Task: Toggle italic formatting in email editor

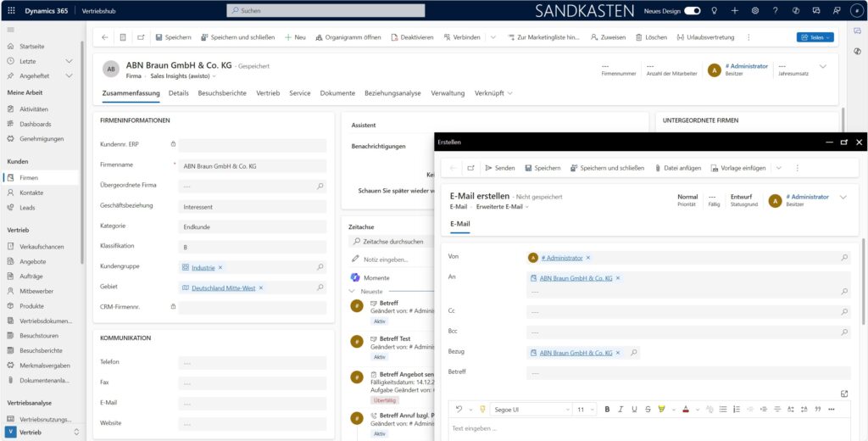Action: (x=620, y=410)
